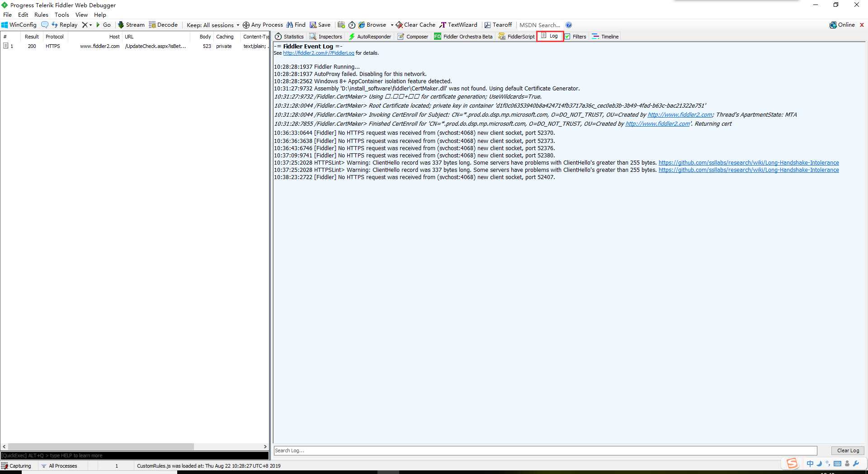Close the toolbar with the red X
868x474 pixels.
pyautogui.click(x=862, y=25)
